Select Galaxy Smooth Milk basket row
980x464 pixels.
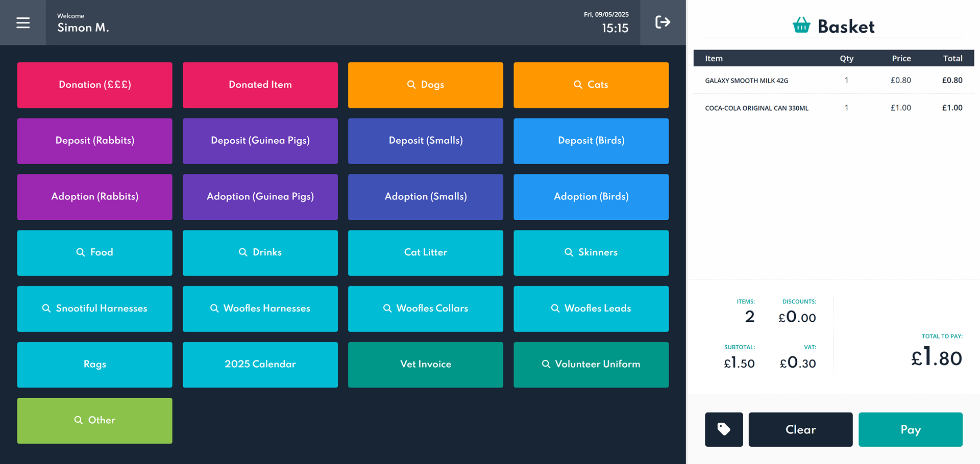coord(833,81)
